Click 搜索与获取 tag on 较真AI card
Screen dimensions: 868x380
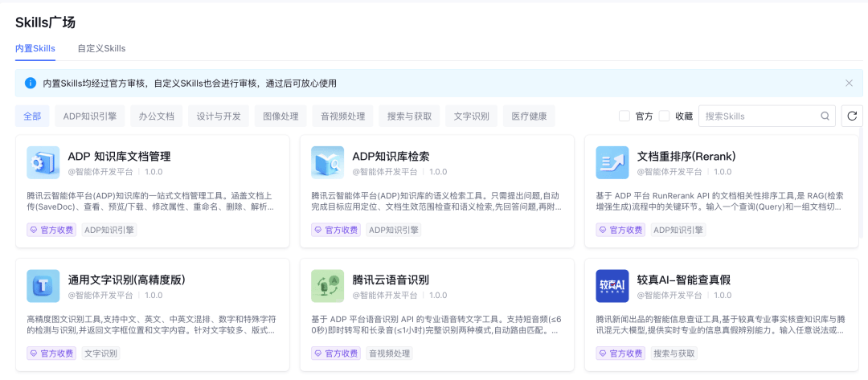[x=674, y=353]
